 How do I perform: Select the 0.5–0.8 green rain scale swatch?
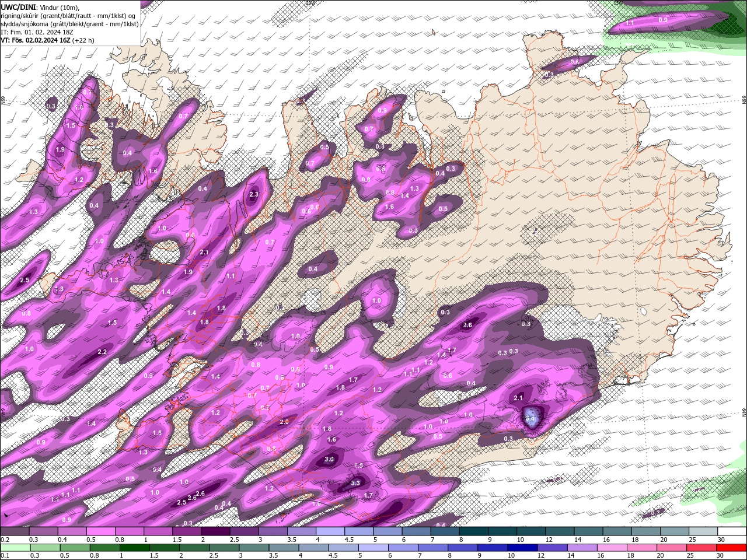click(x=74, y=547)
